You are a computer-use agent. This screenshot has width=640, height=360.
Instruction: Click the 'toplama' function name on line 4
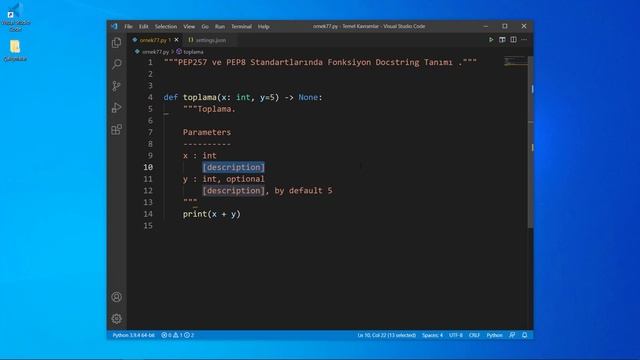tap(200, 97)
